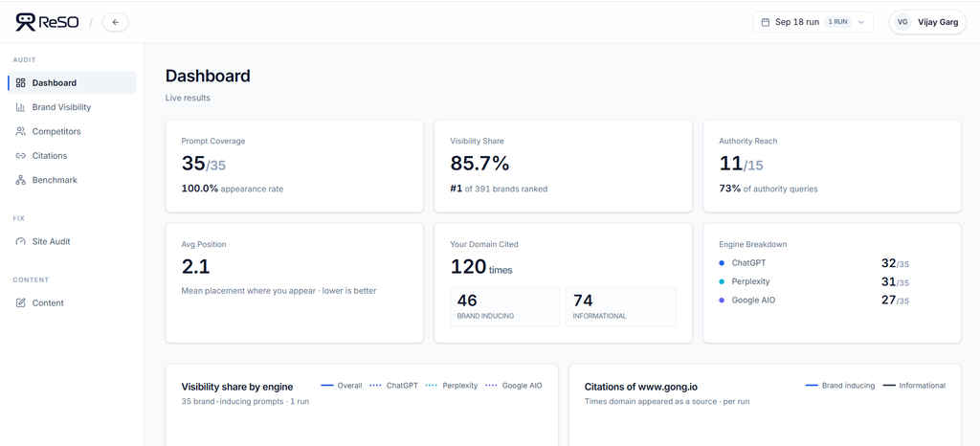Click the back arrow button
The width and height of the screenshot is (980, 446).
point(116,22)
